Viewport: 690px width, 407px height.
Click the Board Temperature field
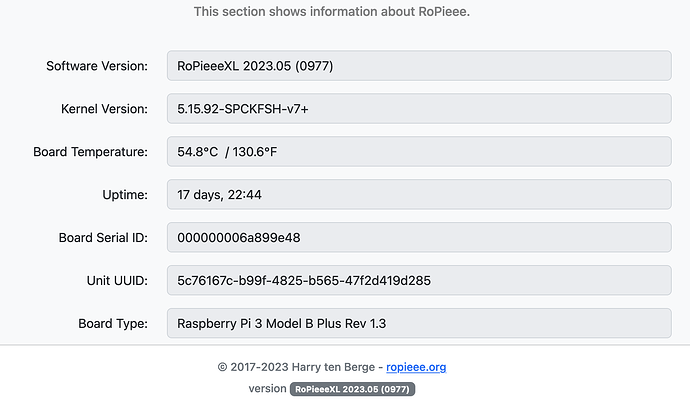pyautogui.click(x=418, y=152)
